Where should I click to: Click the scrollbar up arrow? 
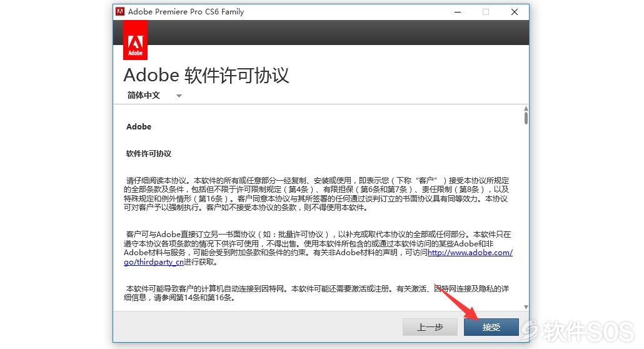point(526,109)
